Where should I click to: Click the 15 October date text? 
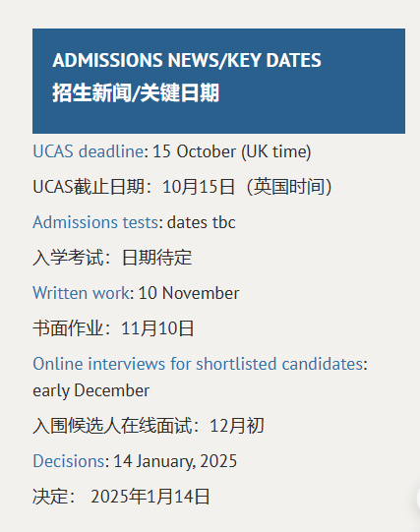coord(194,151)
